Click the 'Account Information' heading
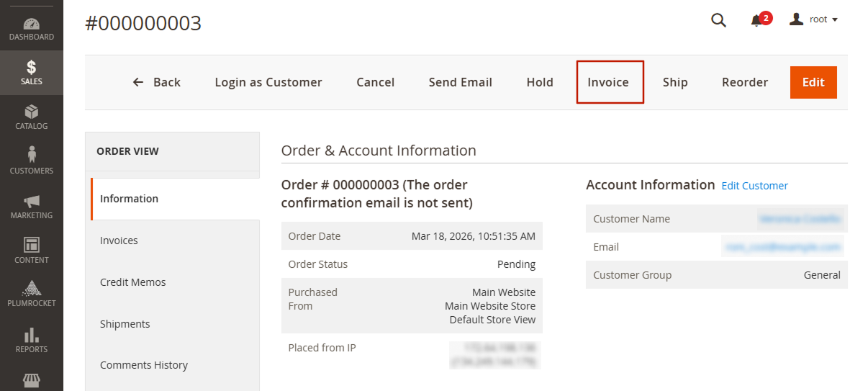This screenshot has width=868, height=391. (651, 185)
